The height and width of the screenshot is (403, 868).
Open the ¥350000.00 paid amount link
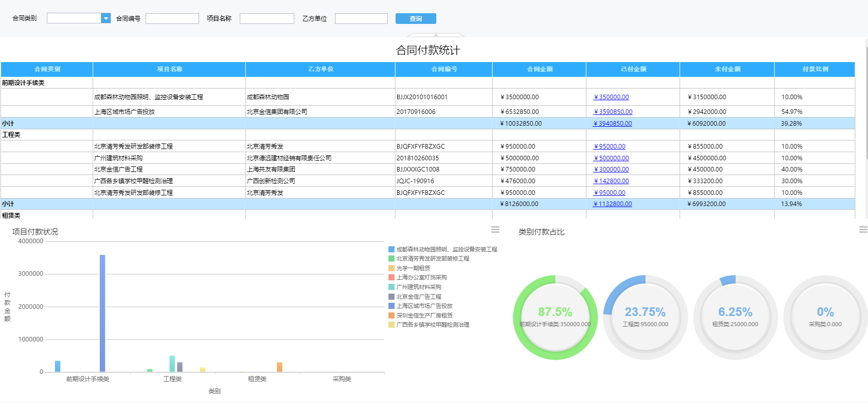point(611,97)
